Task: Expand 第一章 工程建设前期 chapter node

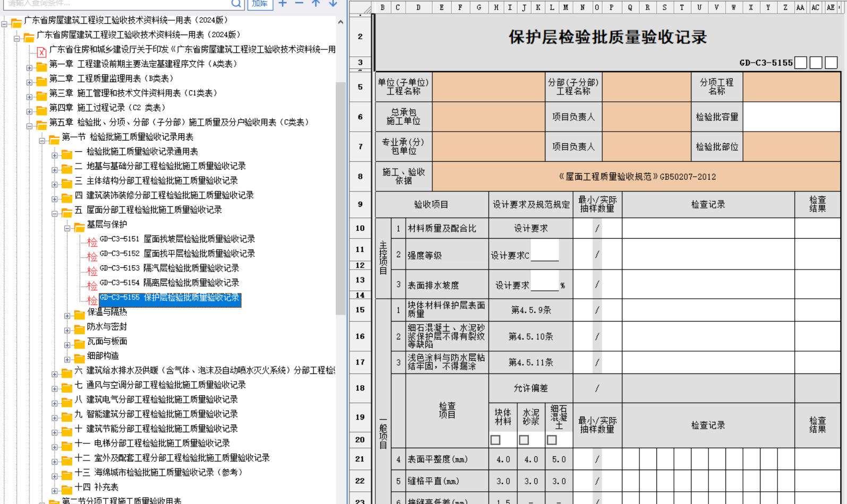Action: tap(30, 67)
